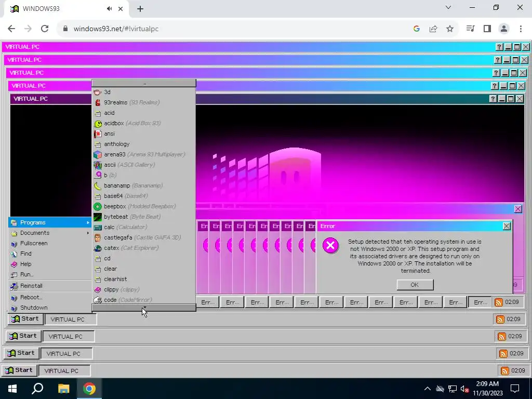Image resolution: width=532 pixels, height=399 pixels.
Task: Click the beepbox green circle icon
Action: coord(98,206)
